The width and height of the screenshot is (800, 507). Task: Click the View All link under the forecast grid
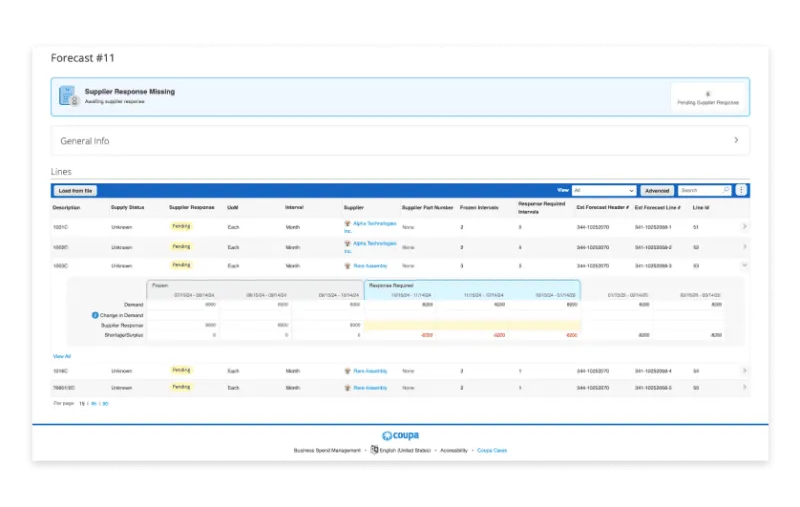pyautogui.click(x=62, y=356)
